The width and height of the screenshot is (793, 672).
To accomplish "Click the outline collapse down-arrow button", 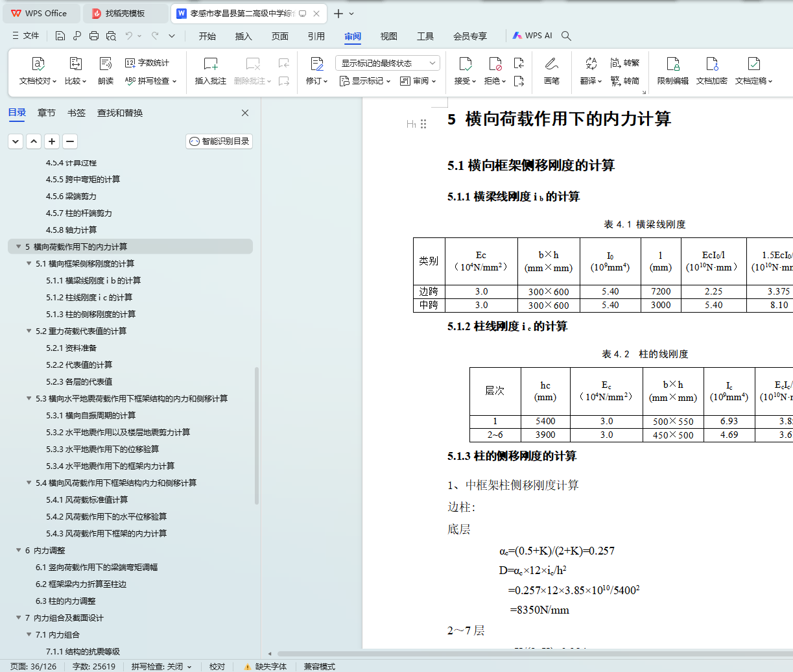I will point(16,141).
